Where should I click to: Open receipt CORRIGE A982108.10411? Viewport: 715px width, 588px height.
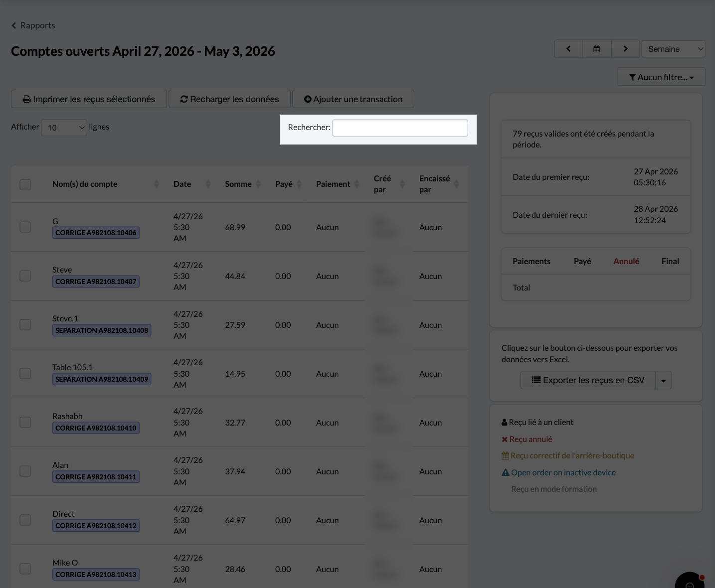pos(96,477)
